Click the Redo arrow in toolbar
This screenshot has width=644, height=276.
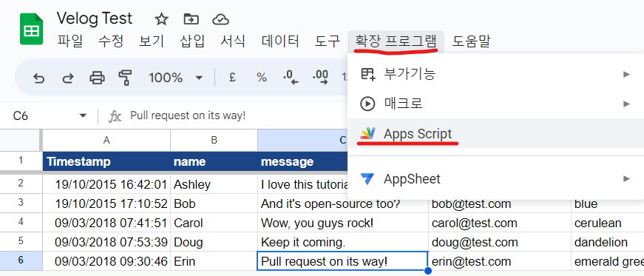67,78
